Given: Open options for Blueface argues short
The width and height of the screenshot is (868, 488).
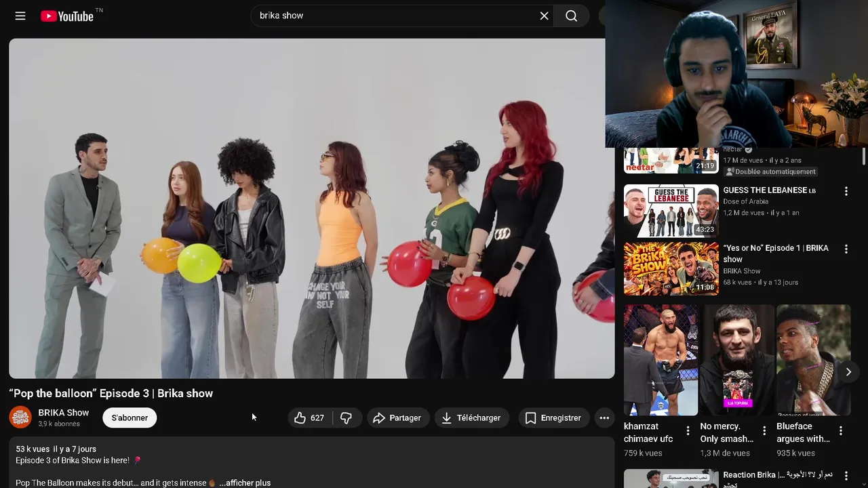Looking at the screenshot, I should (x=841, y=431).
